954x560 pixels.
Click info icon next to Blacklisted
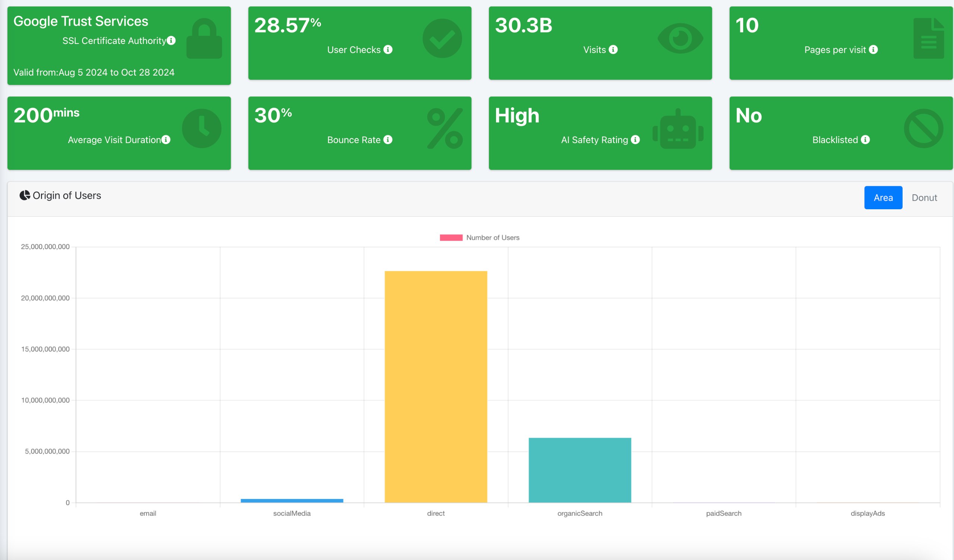(865, 140)
